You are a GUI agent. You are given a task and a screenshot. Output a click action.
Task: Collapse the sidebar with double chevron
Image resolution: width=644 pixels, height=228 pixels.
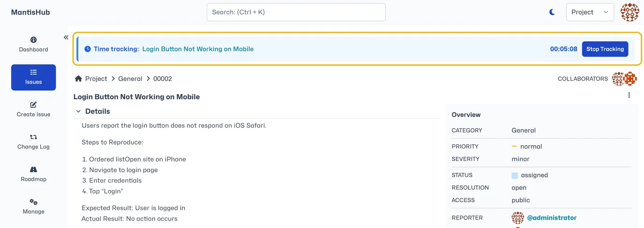66,37
